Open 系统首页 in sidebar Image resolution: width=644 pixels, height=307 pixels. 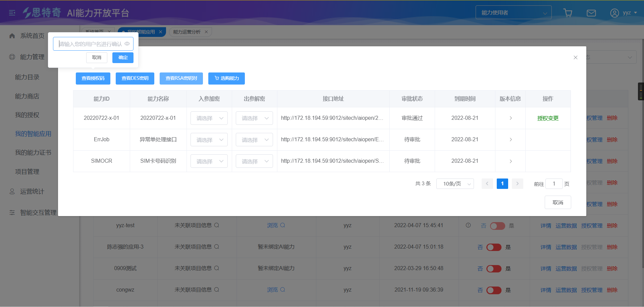pyautogui.click(x=32, y=36)
